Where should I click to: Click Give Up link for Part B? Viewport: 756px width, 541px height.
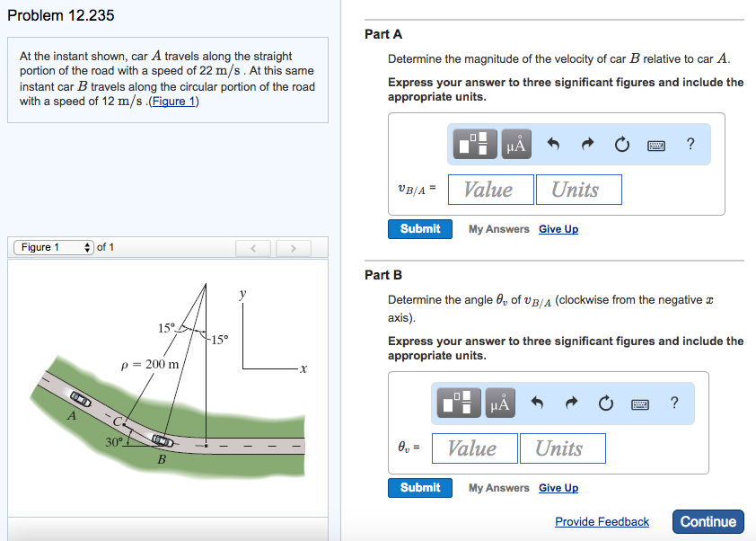[558, 488]
